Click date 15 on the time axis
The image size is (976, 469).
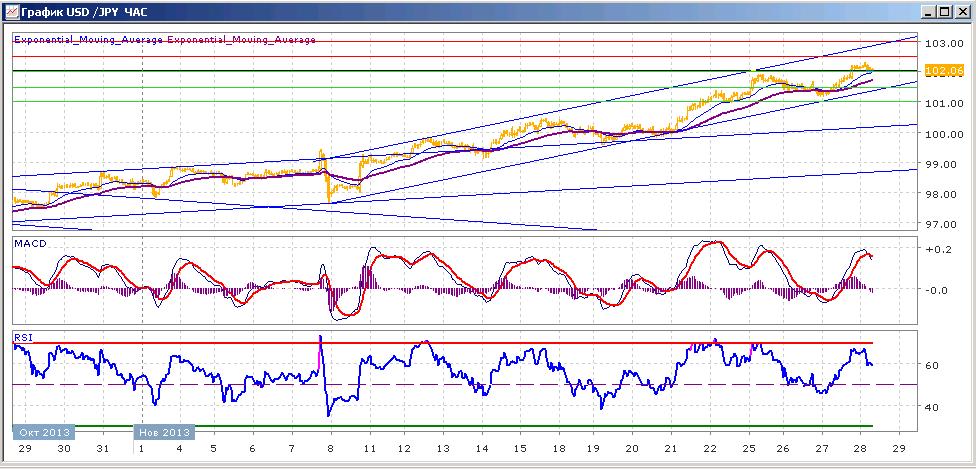tap(520, 448)
